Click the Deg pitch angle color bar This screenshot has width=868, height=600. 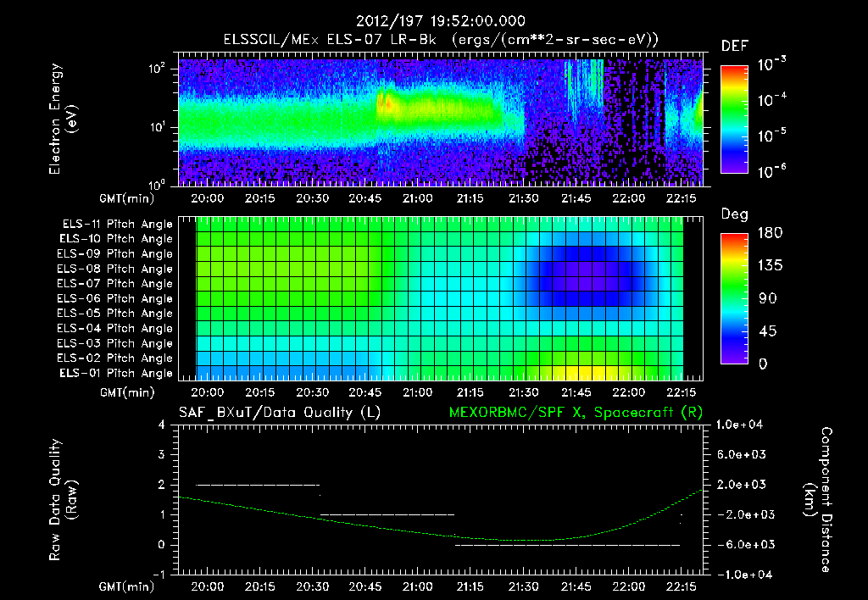(734, 298)
